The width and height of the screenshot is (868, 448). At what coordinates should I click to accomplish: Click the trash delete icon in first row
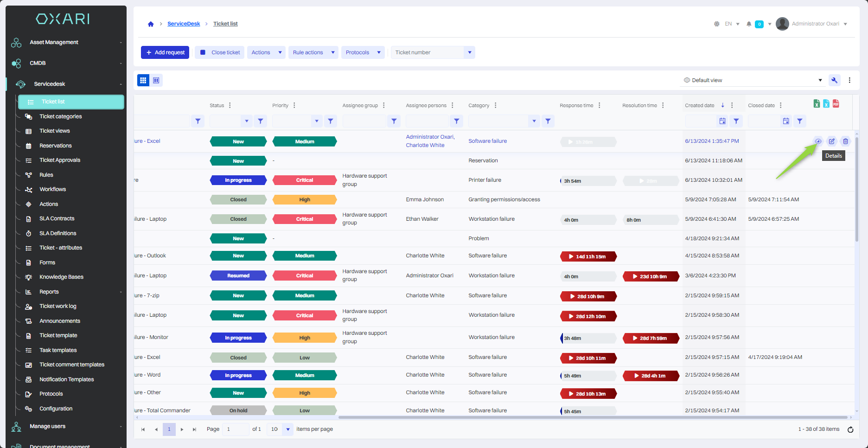pos(845,141)
